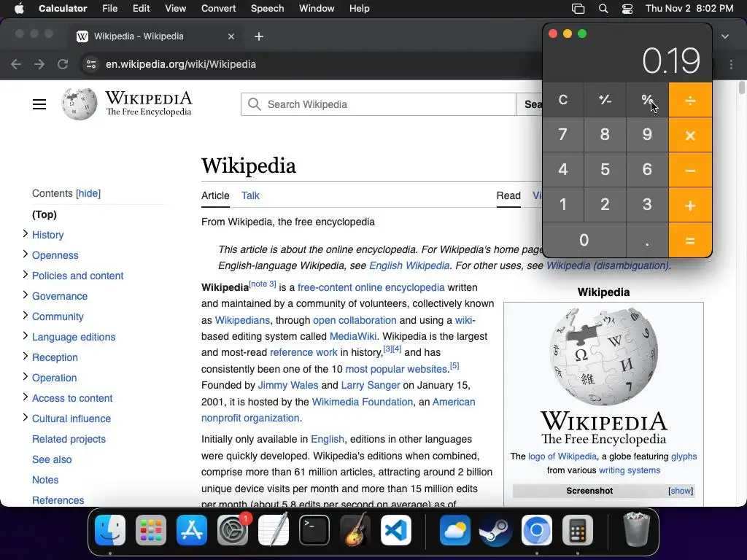Viewport: 747px width, 560px height.
Task: Launch Steam from the dock
Action: pyautogui.click(x=495, y=530)
